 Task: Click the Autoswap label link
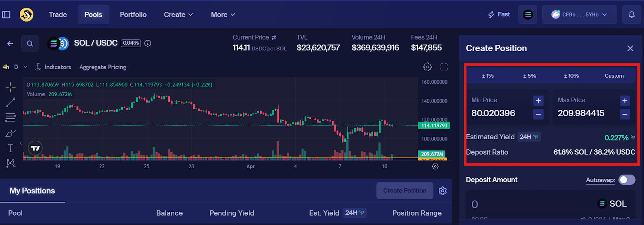600,180
